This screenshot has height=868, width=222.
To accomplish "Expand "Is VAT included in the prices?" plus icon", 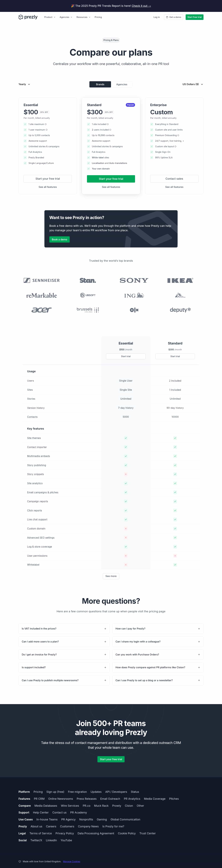I will pos(105,629).
